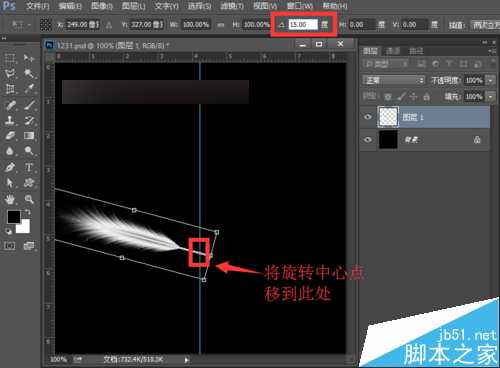Select the Magic Wand tool

(29, 73)
